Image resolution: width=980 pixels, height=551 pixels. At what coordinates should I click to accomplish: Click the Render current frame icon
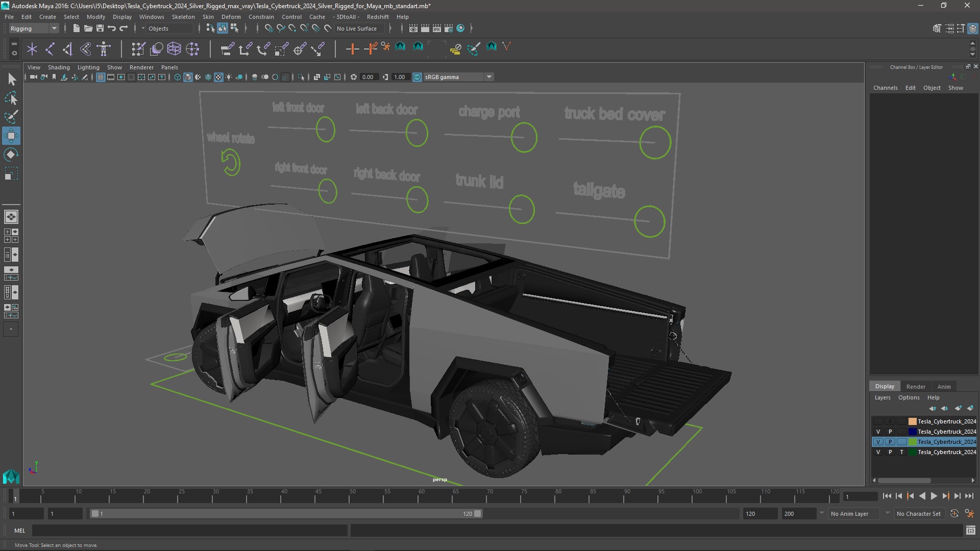(x=425, y=29)
